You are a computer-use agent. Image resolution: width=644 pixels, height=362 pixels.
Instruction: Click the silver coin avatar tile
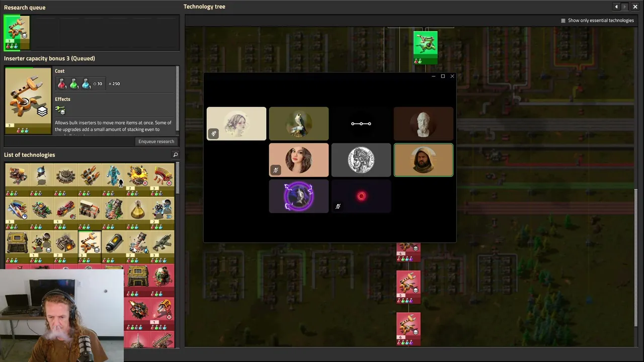(x=361, y=160)
